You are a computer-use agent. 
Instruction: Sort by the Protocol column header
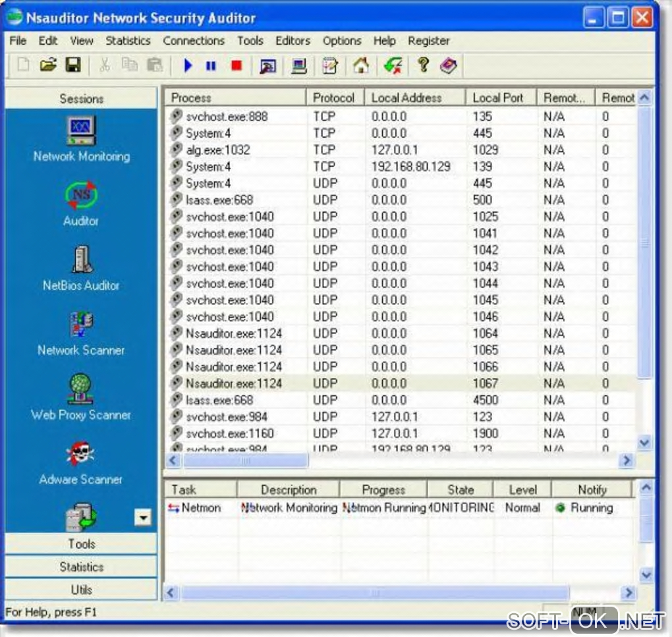(335, 97)
